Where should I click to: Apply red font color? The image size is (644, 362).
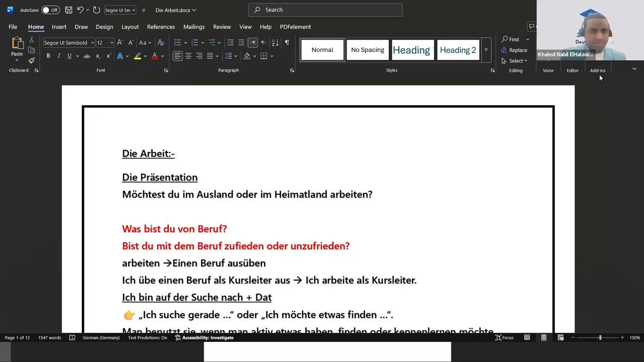154,56
